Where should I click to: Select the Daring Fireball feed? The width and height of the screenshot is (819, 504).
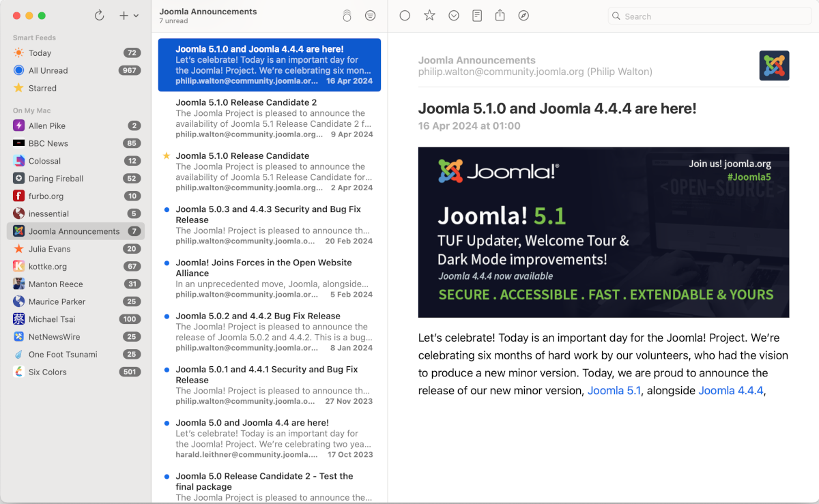(x=52, y=178)
